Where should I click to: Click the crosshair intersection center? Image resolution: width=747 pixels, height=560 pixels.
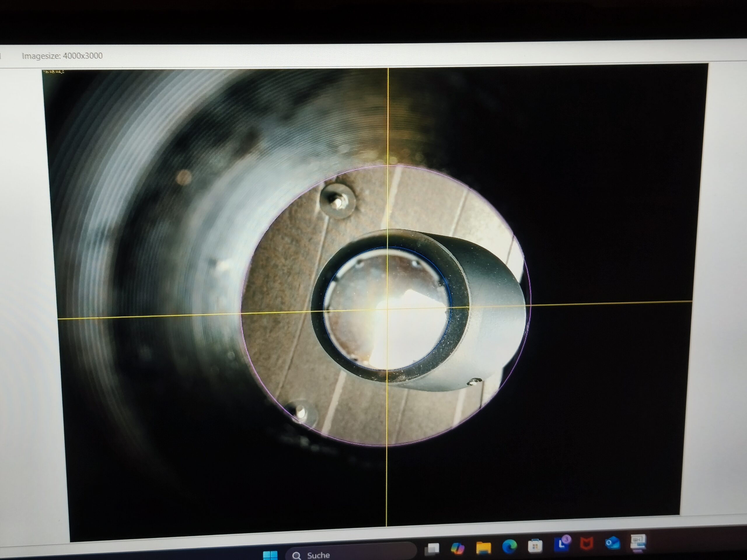[x=387, y=309]
